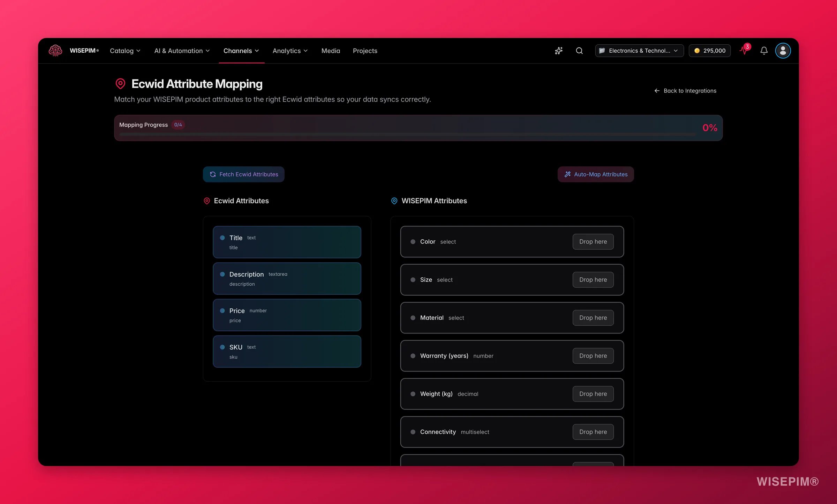Click the pin icon next to WISEPIM Attributes heading
Viewport: 837px width, 504px height.
tap(394, 201)
